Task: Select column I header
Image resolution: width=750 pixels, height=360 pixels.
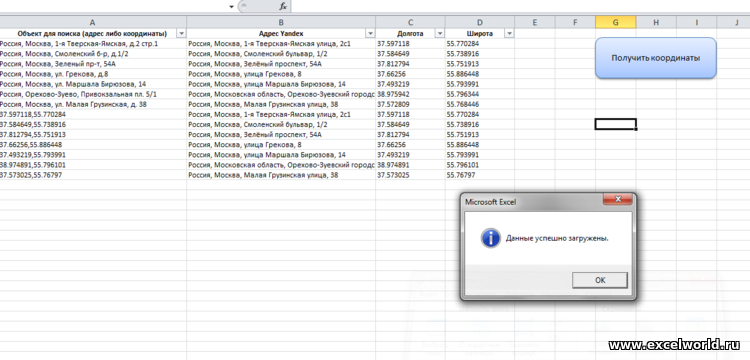Action: (x=696, y=22)
